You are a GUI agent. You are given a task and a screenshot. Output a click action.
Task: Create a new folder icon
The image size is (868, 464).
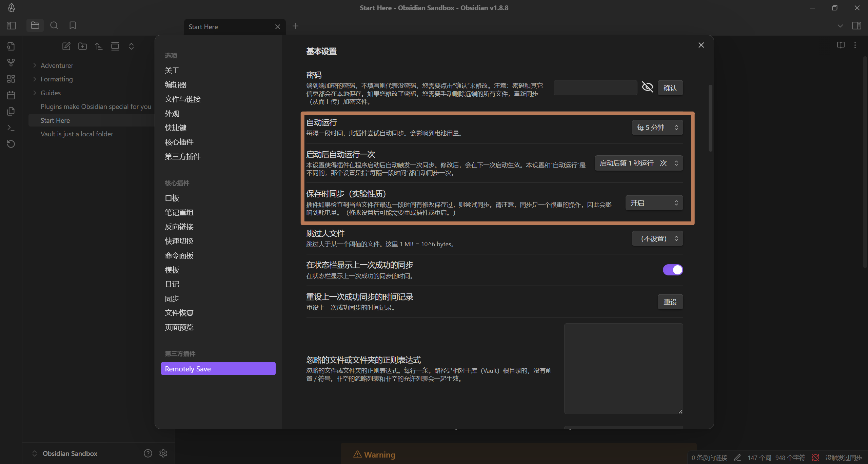tap(82, 46)
